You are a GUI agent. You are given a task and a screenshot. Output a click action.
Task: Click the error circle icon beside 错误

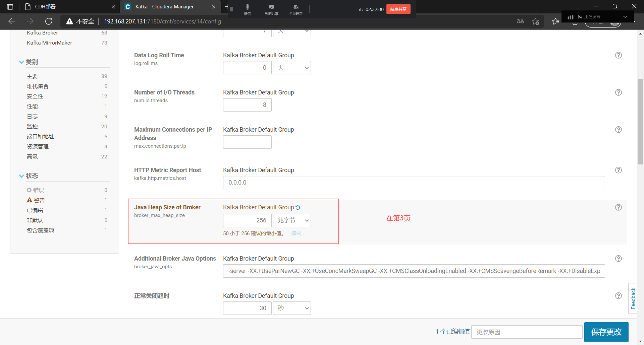(x=29, y=190)
